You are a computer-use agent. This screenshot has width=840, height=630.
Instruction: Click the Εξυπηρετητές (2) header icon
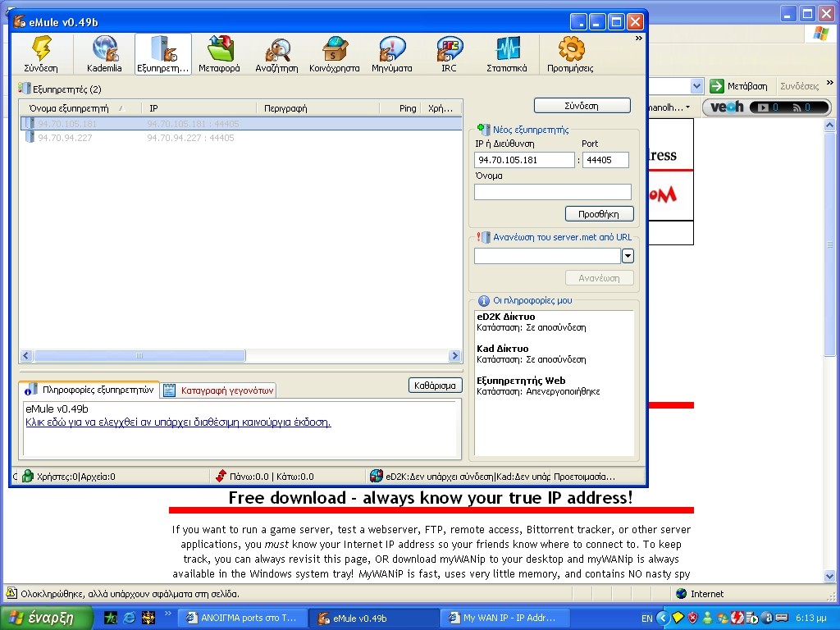point(24,89)
